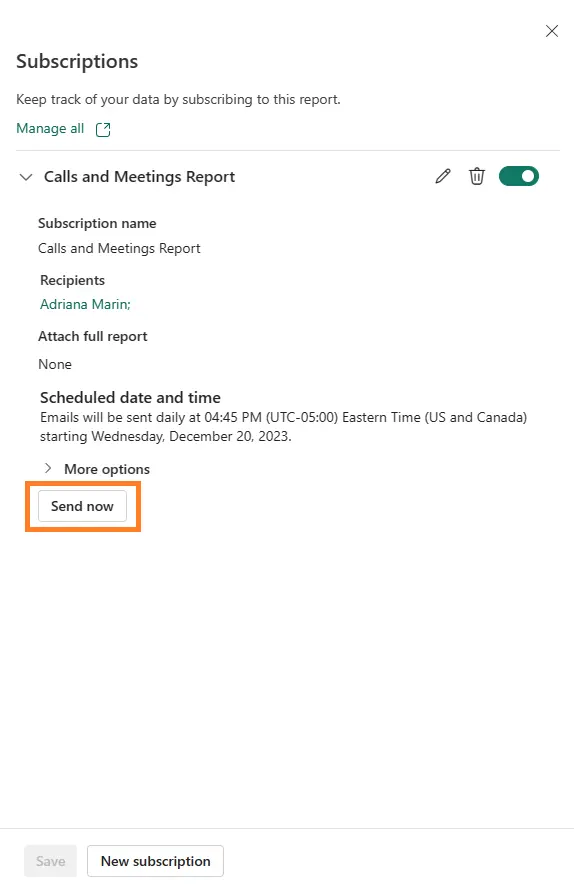Click the 'None' value under Attach full report
The width and height of the screenshot is (574, 893).
click(x=55, y=364)
